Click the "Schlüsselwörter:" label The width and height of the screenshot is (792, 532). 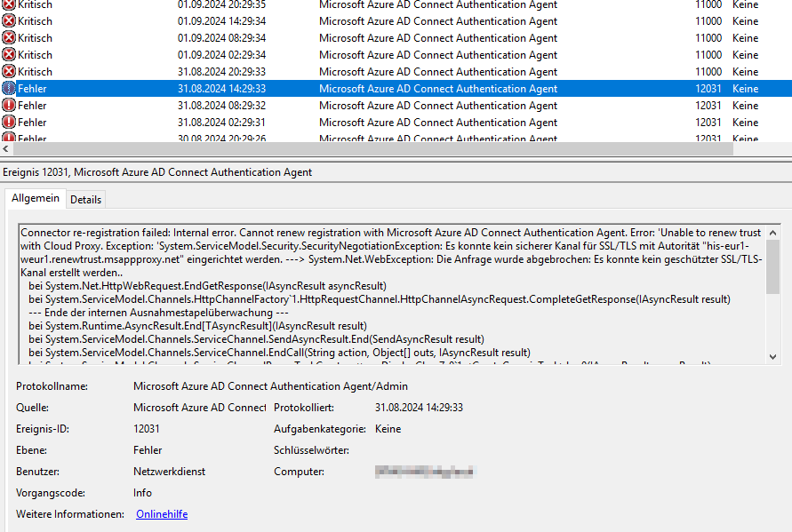[311, 449]
